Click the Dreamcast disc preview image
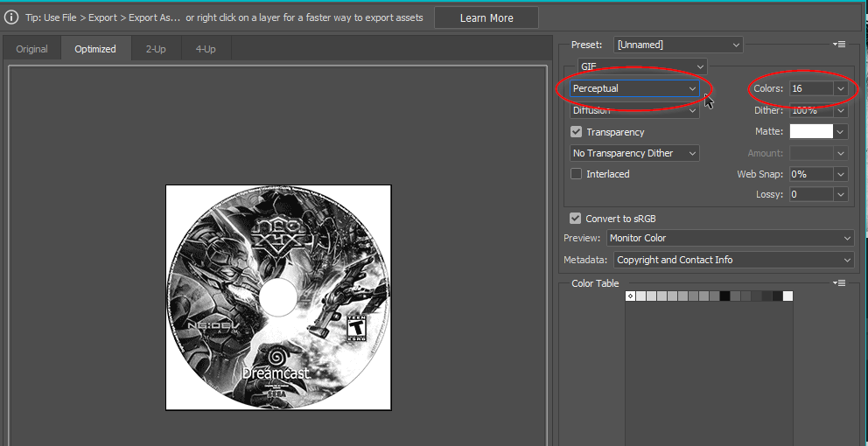The width and height of the screenshot is (868, 446). [278, 297]
